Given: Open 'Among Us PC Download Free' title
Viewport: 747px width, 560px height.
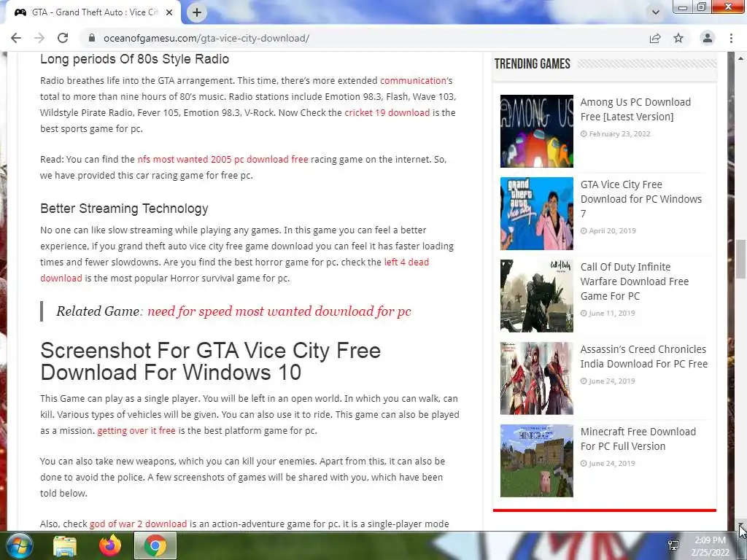Looking at the screenshot, I should click(x=635, y=109).
